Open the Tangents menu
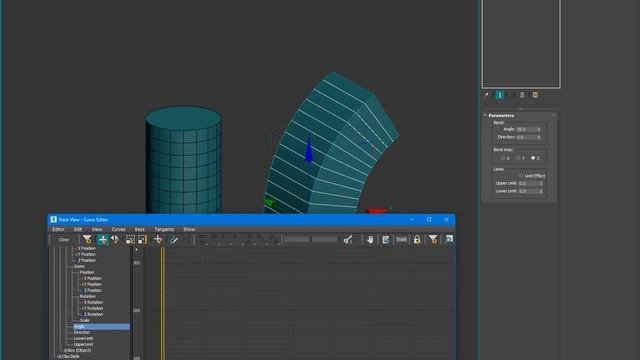 [164, 229]
